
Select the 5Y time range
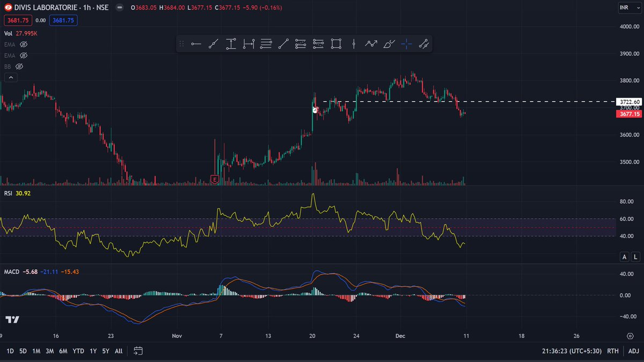pos(106,351)
